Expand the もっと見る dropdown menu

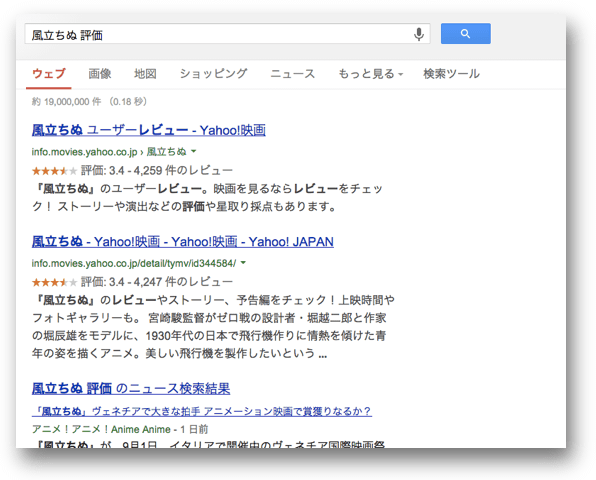click(x=371, y=74)
